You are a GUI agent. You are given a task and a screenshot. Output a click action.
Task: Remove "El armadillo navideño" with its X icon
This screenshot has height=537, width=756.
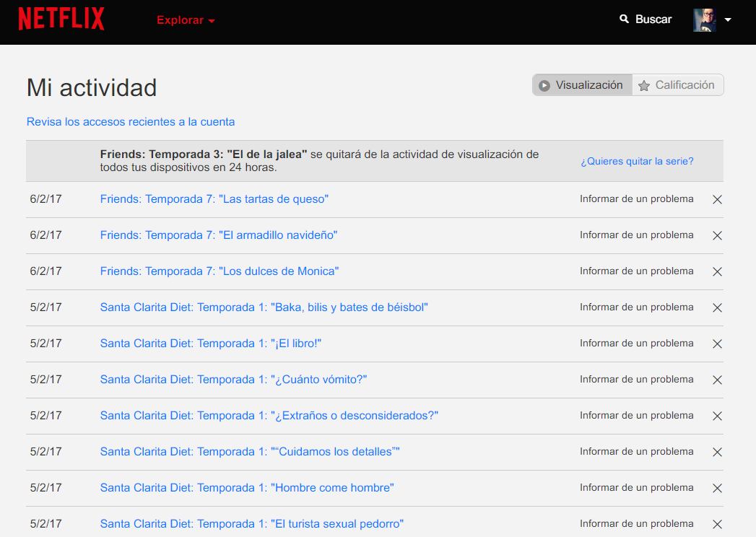(717, 235)
